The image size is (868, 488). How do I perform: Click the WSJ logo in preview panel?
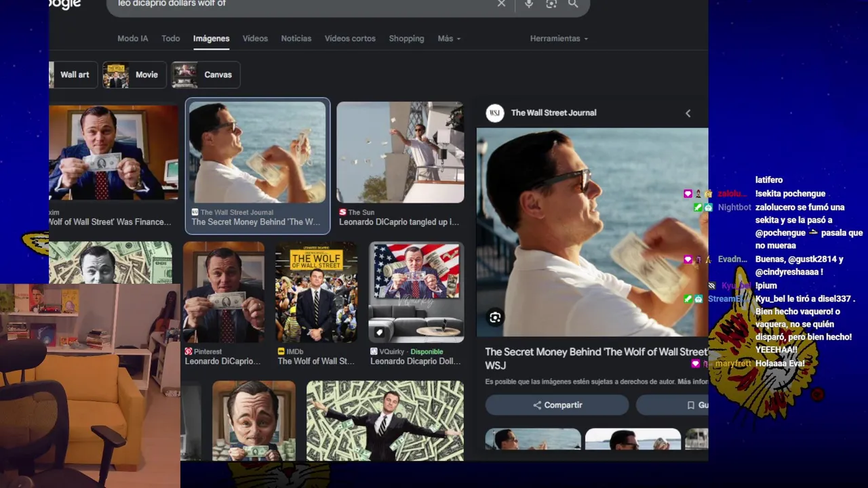point(496,113)
